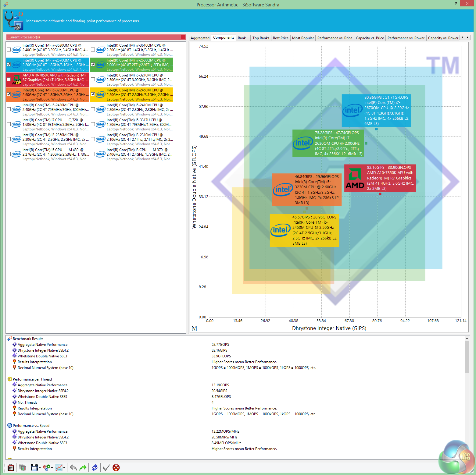This screenshot has width=476, height=475.
Task: Click the blue refresh arrows icon
Action: click(x=95, y=467)
